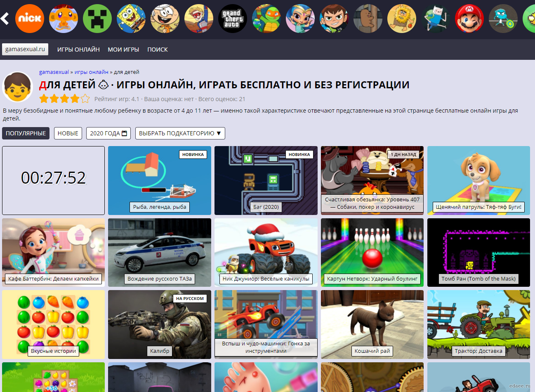This screenshot has height=392, width=535.
Task: Open Томб Ран (Tomb of the Mask) game
Action: pyautogui.click(x=478, y=253)
